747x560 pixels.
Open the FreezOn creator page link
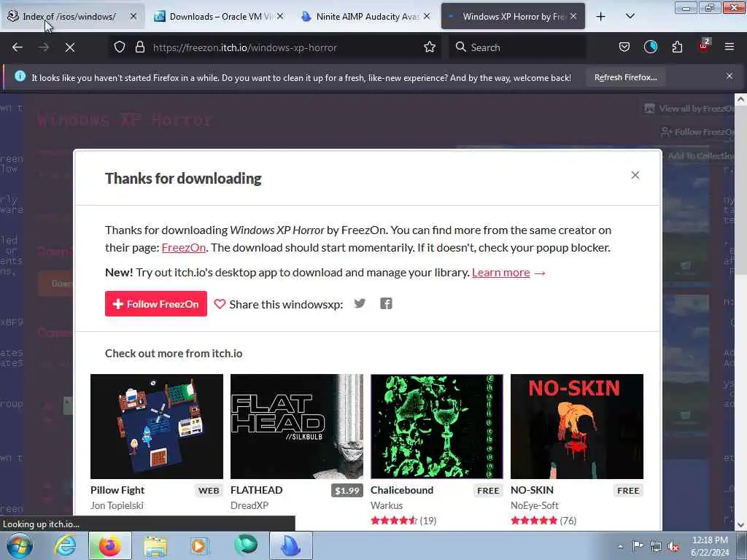[x=183, y=248]
